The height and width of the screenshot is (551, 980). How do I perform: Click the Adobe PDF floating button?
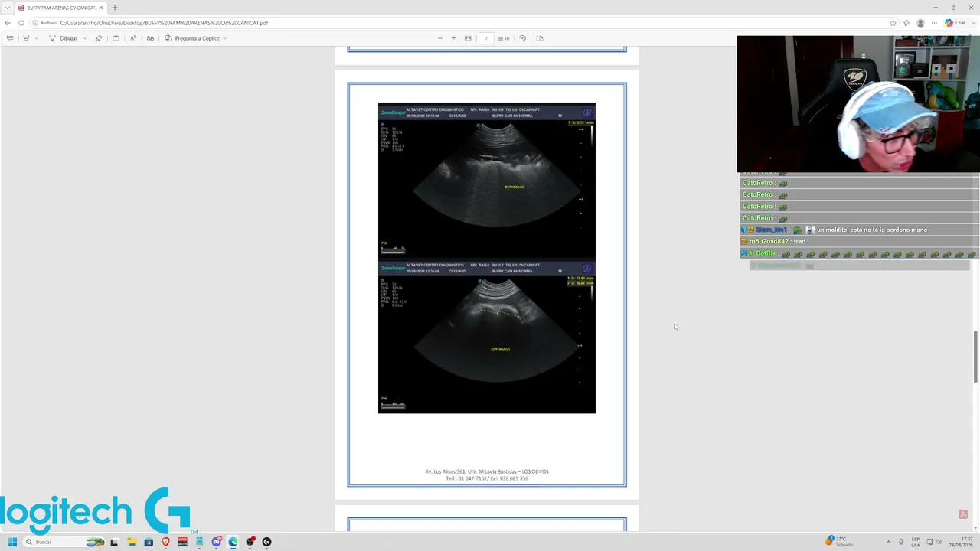(x=962, y=514)
